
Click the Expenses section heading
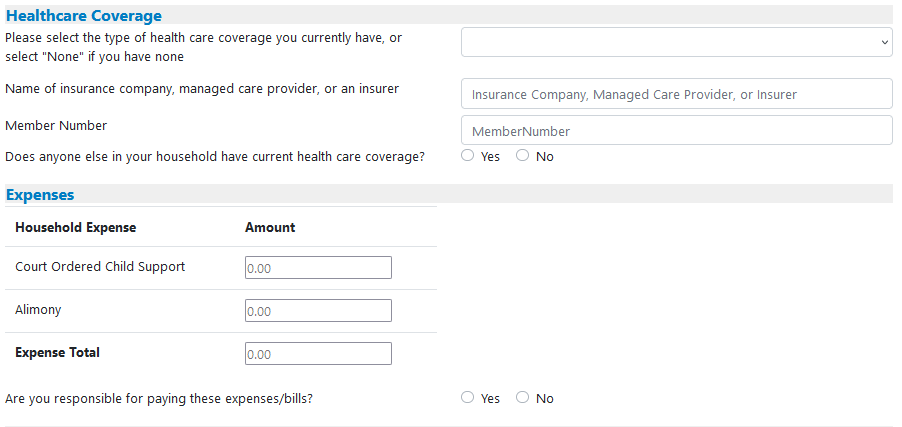coord(40,195)
